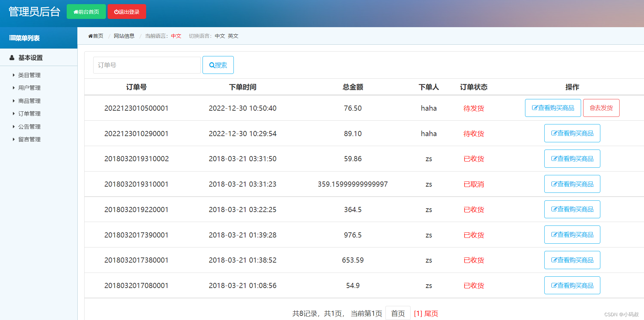644x320 pixels.
Task: Click page [1] pagination link
Action: pyautogui.click(x=418, y=313)
